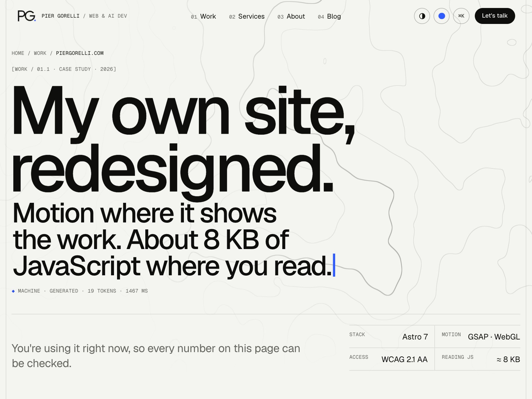Click the ACCESS value 'WCAG 2.1 AA'
Image resolution: width=532 pixels, height=399 pixels.
[404, 359]
